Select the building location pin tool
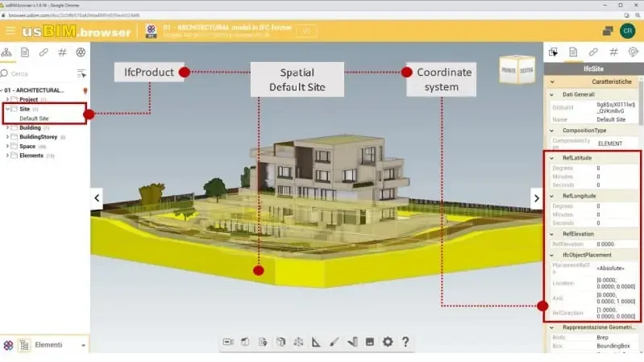The image size is (644, 362). click(x=263, y=342)
